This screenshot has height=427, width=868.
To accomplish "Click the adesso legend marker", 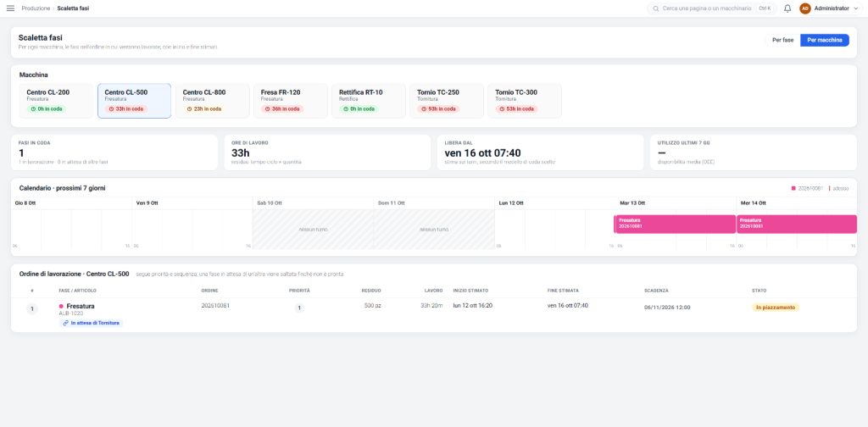I will pos(838,189).
